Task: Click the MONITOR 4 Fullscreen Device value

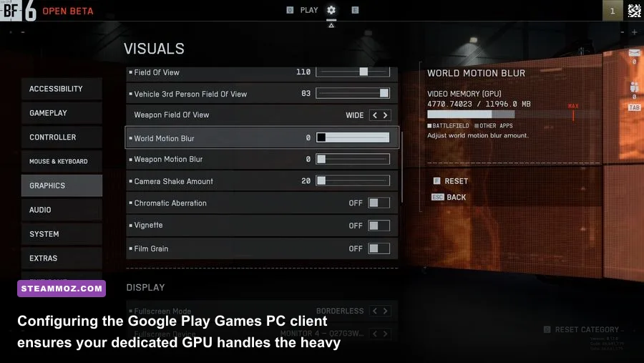Action: point(322,334)
